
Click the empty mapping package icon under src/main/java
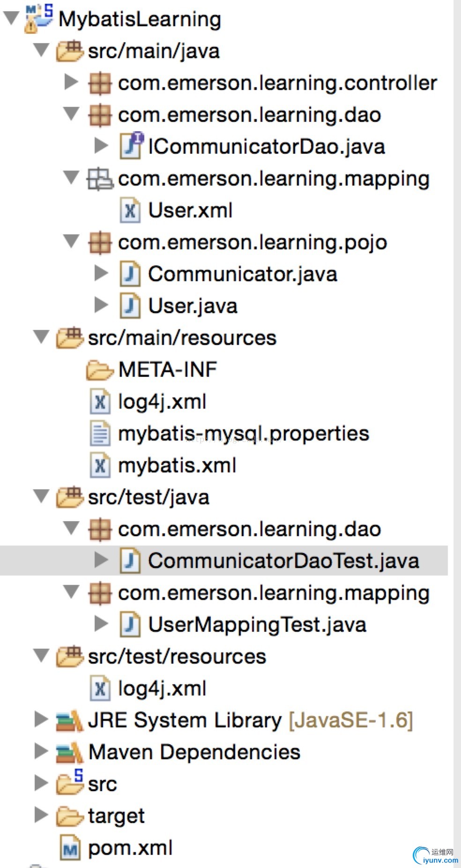pyautogui.click(x=99, y=179)
